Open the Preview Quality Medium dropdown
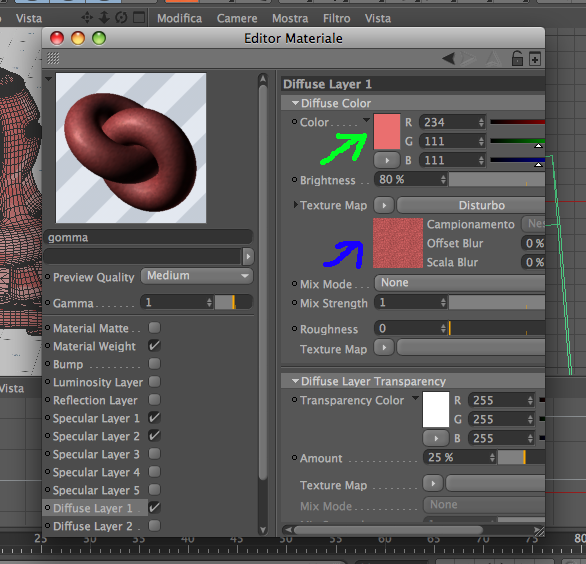 click(x=197, y=276)
